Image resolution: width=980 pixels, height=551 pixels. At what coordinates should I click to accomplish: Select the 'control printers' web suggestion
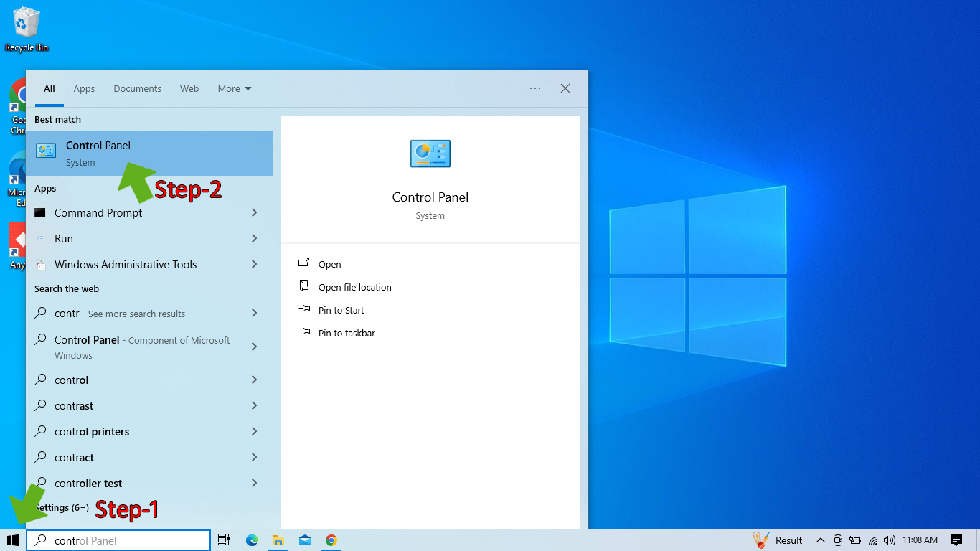click(92, 432)
